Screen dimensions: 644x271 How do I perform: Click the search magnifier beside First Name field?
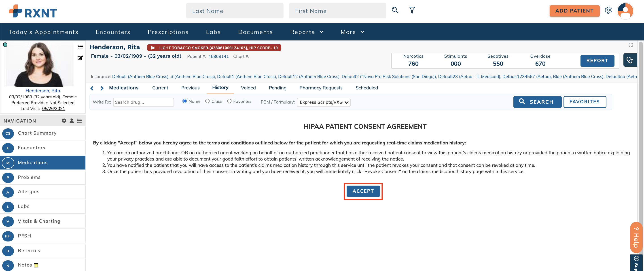[x=395, y=10]
